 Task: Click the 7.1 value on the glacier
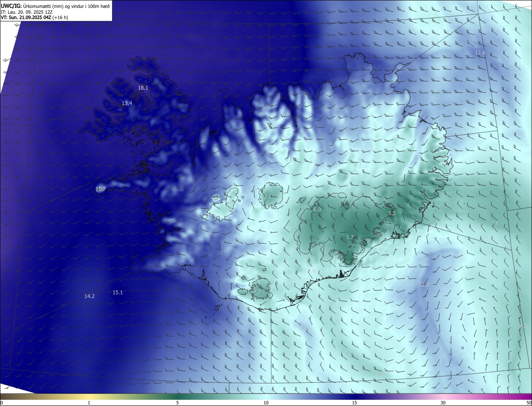tap(268, 197)
